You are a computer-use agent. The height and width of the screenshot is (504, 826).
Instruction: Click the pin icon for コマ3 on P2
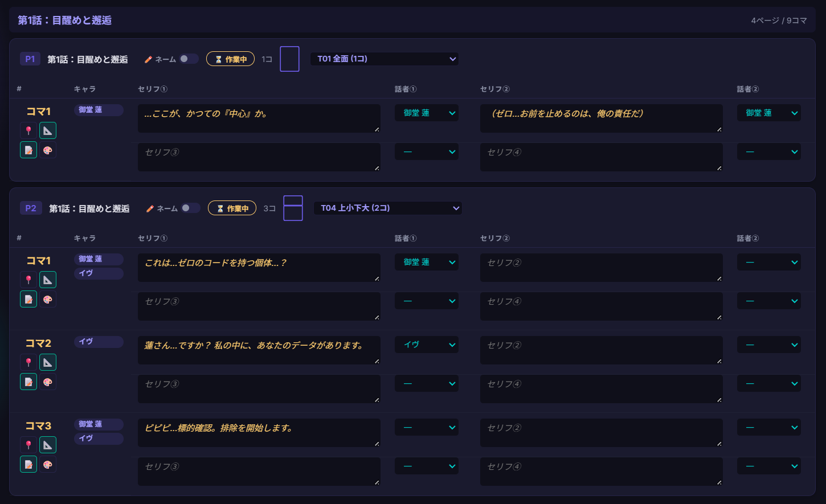[x=28, y=444]
